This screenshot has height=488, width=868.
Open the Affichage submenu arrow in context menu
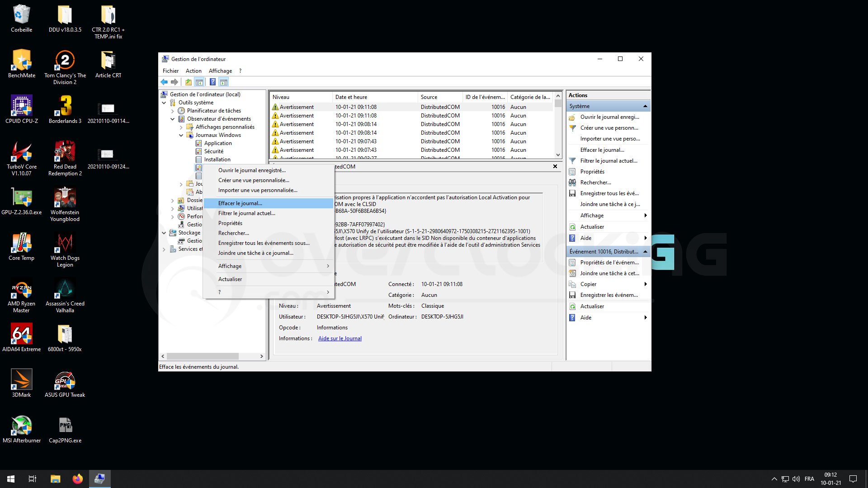coord(328,266)
